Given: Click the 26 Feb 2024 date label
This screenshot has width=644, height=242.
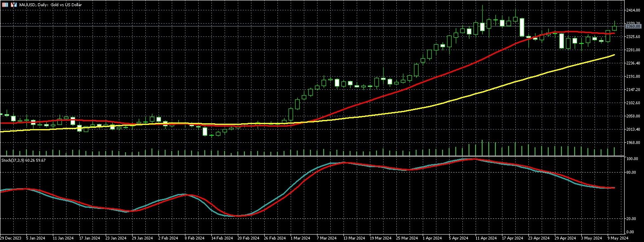Looking at the screenshot, I should 275,238.
